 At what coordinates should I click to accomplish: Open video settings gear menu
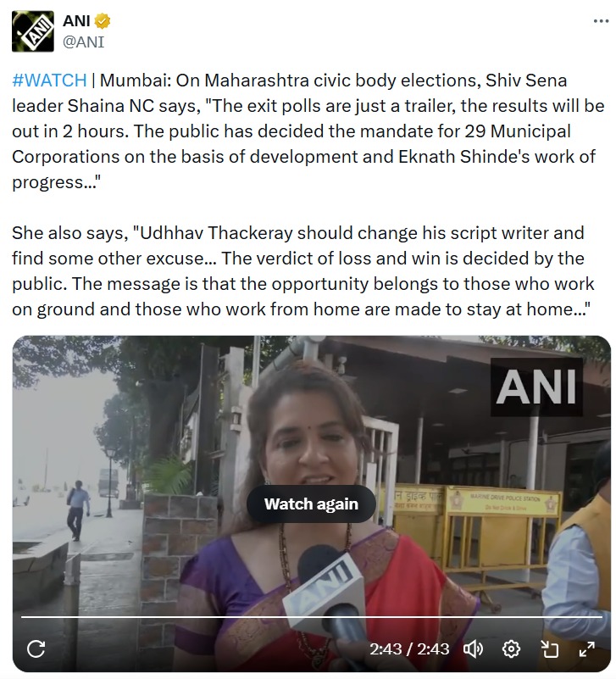coord(511,648)
